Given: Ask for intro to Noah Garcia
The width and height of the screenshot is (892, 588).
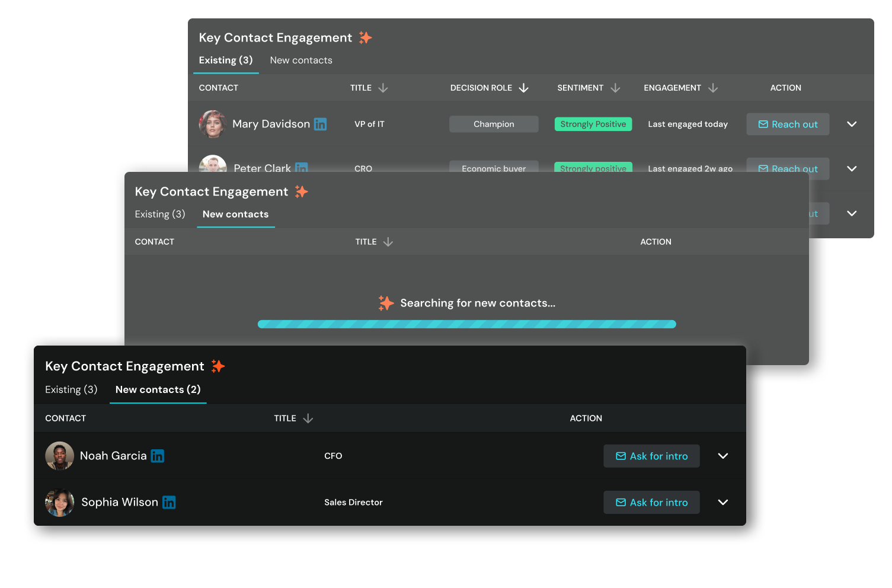Looking at the screenshot, I should click(651, 456).
